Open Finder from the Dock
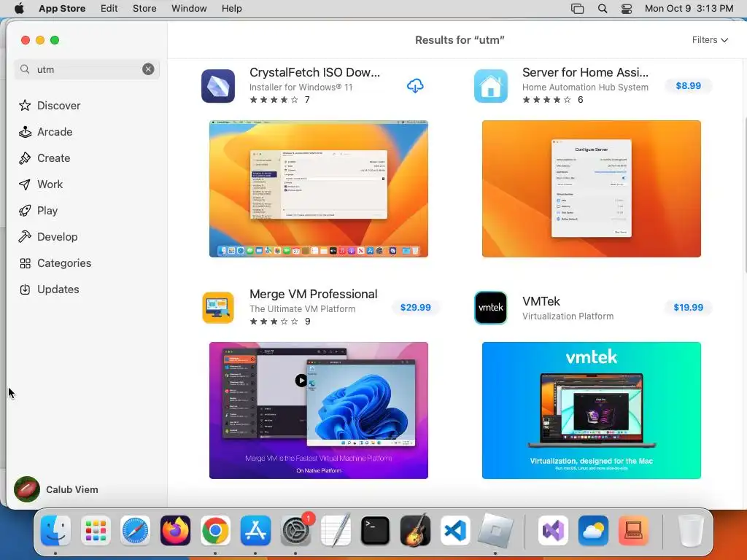The image size is (747, 560). [55, 531]
